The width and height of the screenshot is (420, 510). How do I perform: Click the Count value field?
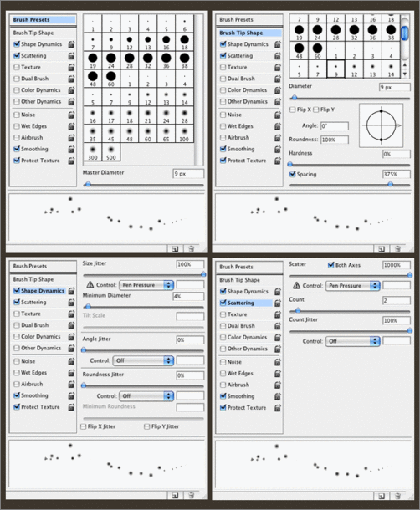[397, 300]
